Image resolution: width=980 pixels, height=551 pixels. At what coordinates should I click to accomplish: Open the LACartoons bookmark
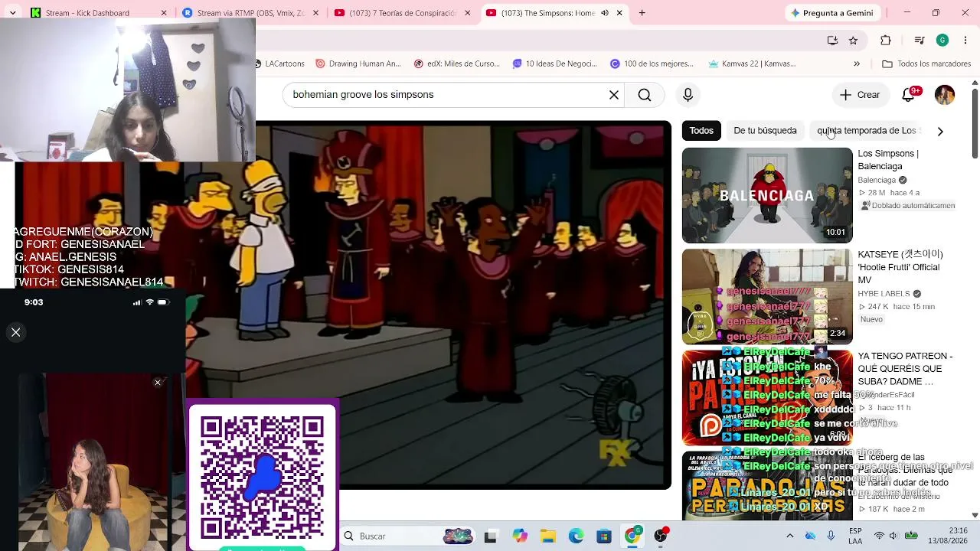[x=282, y=64]
